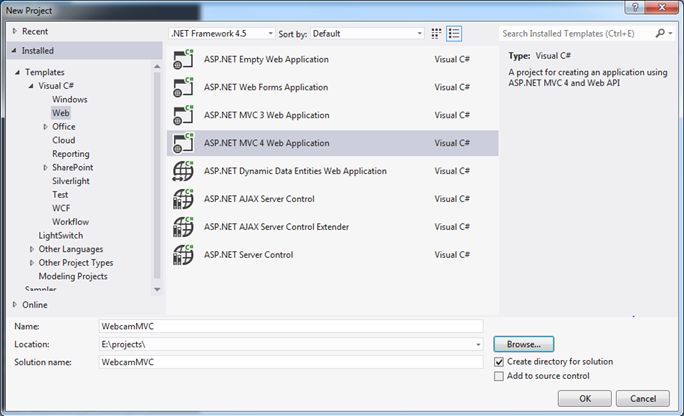Image resolution: width=684 pixels, height=416 pixels.
Task: Click the Search Installed Templates box
Action: click(x=576, y=34)
